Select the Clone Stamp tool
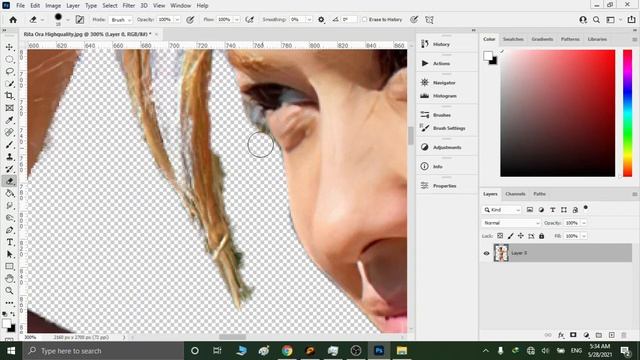Viewport: 640px width, 360px height. (x=9, y=157)
